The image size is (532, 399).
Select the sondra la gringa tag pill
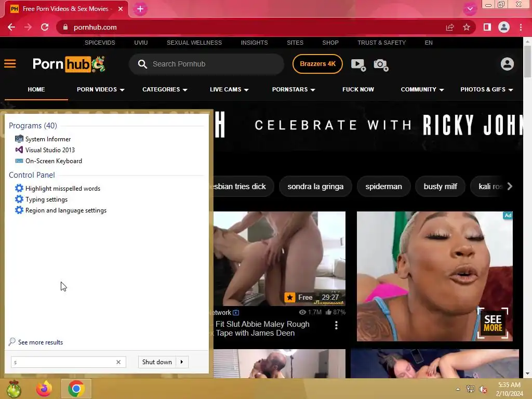315,187
